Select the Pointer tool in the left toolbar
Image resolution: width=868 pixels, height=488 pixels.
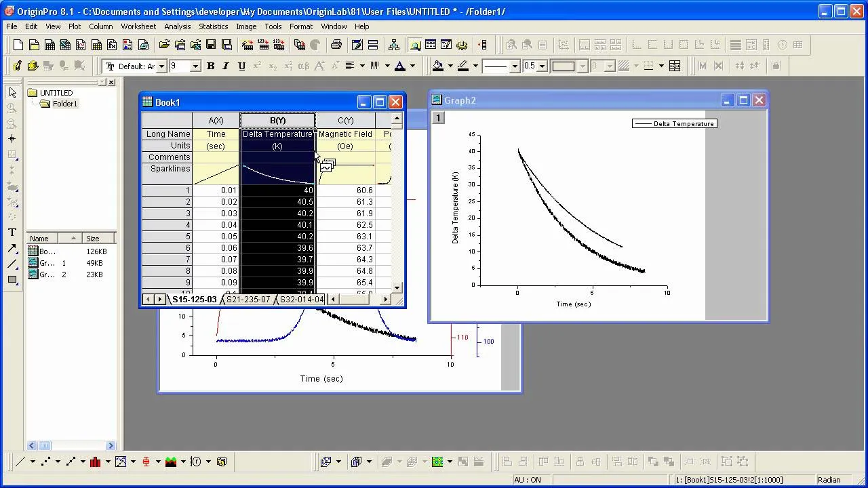(x=12, y=93)
